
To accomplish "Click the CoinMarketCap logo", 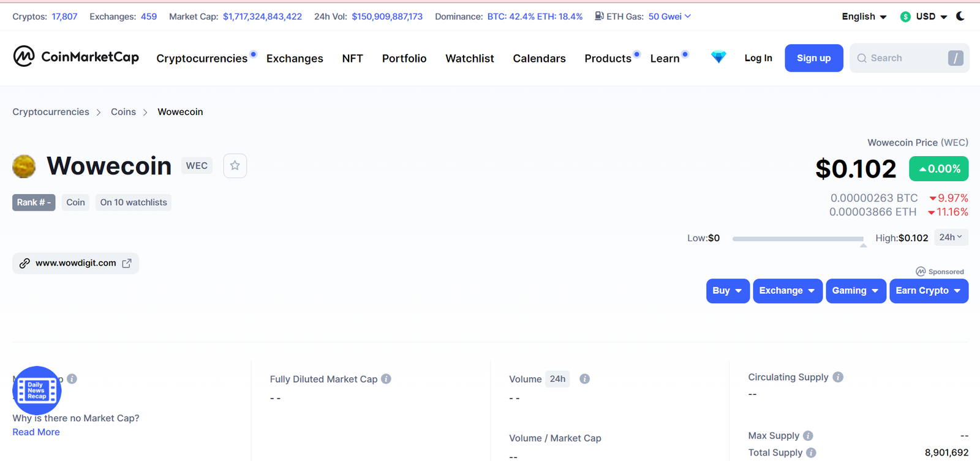I will point(76,57).
